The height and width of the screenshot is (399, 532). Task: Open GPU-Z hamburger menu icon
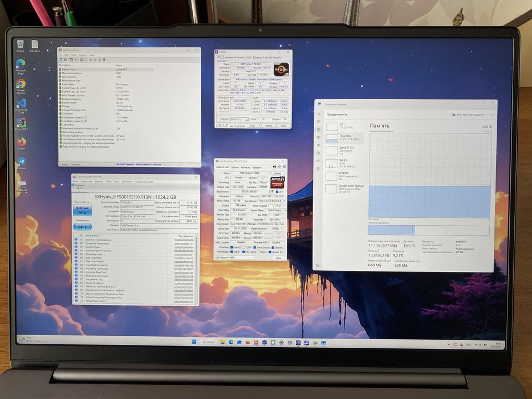[285, 166]
